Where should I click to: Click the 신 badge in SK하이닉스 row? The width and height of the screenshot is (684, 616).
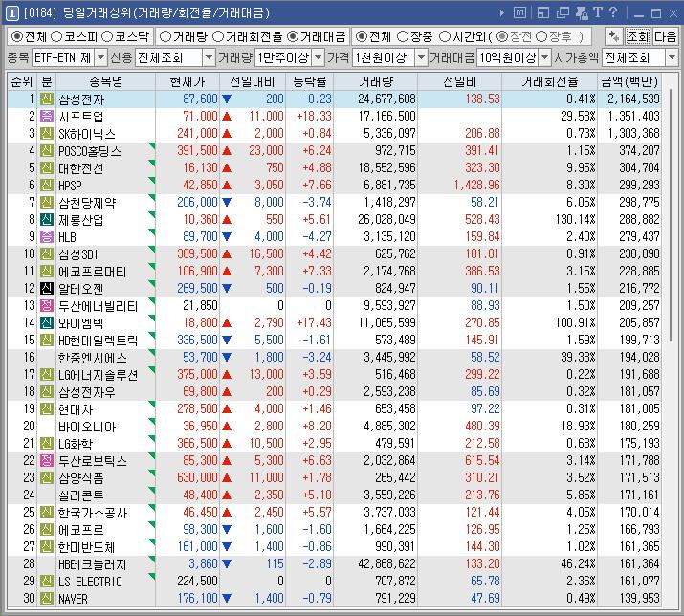47,133
